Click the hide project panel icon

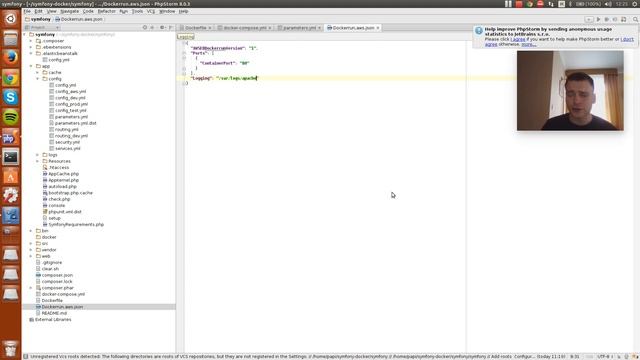point(171,28)
